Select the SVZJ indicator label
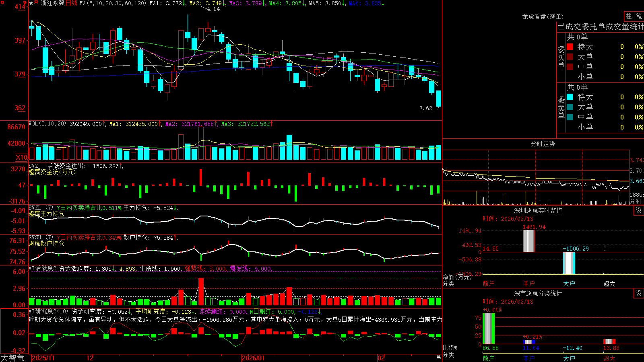 point(35,166)
